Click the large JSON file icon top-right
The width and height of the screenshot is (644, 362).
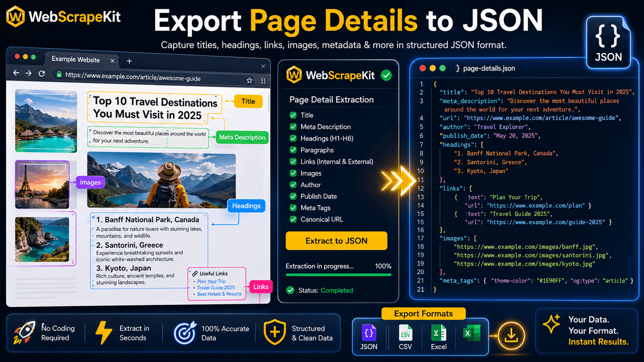608,42
